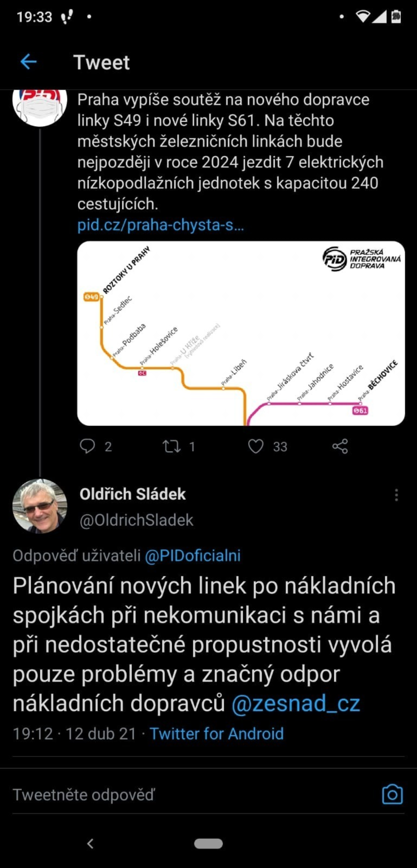Open the @zesnad_cz mention

[x=296, y=704]
